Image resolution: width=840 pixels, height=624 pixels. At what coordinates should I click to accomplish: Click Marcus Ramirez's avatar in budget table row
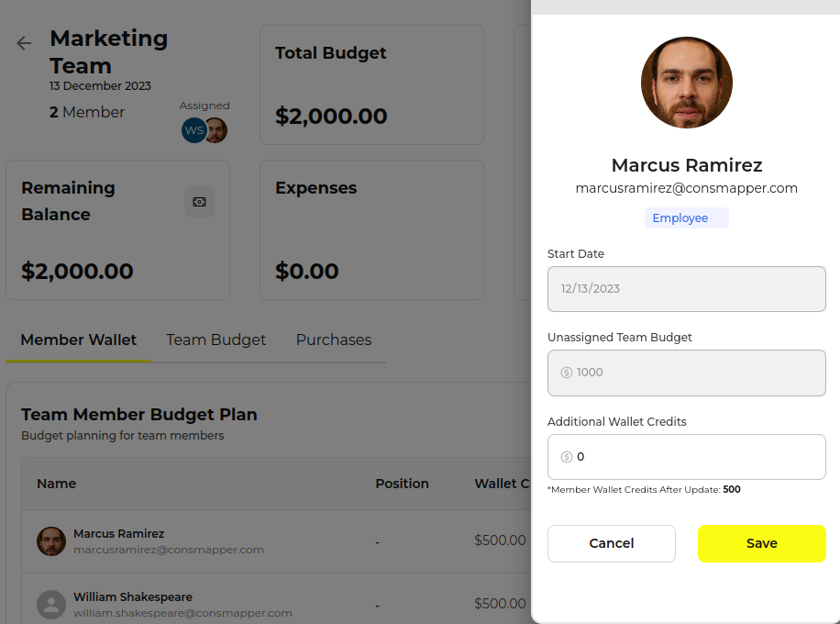(x=51, y=540)
